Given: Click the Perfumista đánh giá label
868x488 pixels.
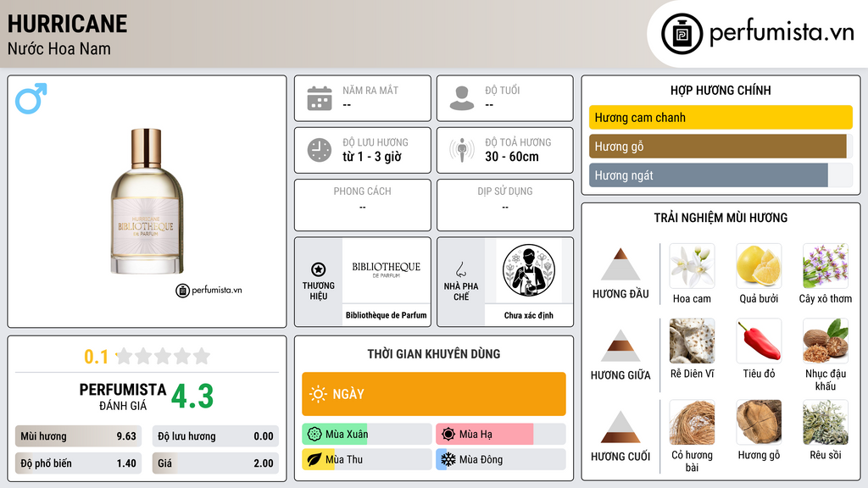Looking at the screenshot, I should pos(123,396).
